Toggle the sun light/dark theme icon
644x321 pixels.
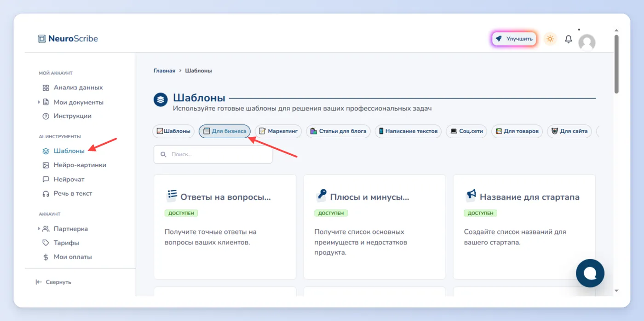click(550, 39)
